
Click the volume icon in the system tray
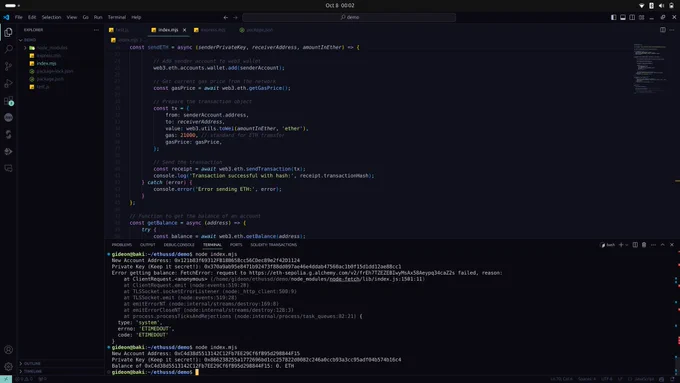[661, 6]
